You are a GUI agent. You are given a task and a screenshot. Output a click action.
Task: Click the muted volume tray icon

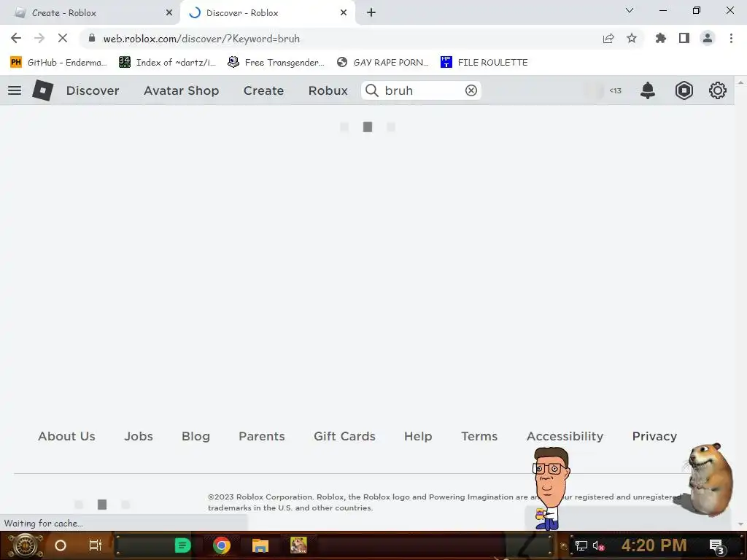(x=598, y=545)
